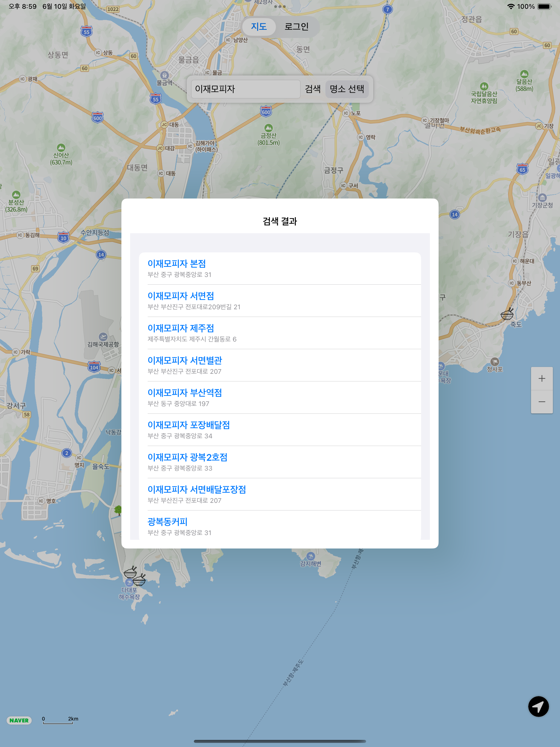
Task: Select the 이재모피자 본점 result
Action: 280,269
